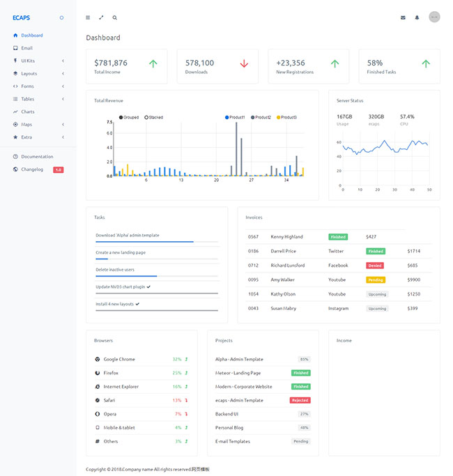This screenshot has height=476, width=453.
Task: Select the Grouped chart mode radio
Action: [x=121, y=117]
